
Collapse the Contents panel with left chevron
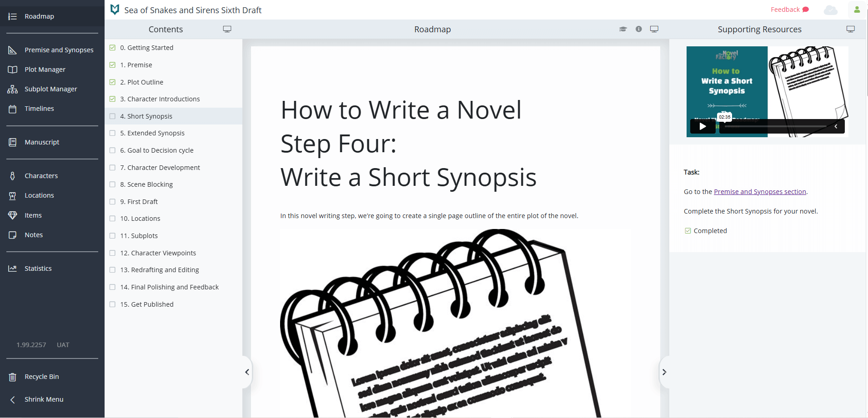(247, 372)
